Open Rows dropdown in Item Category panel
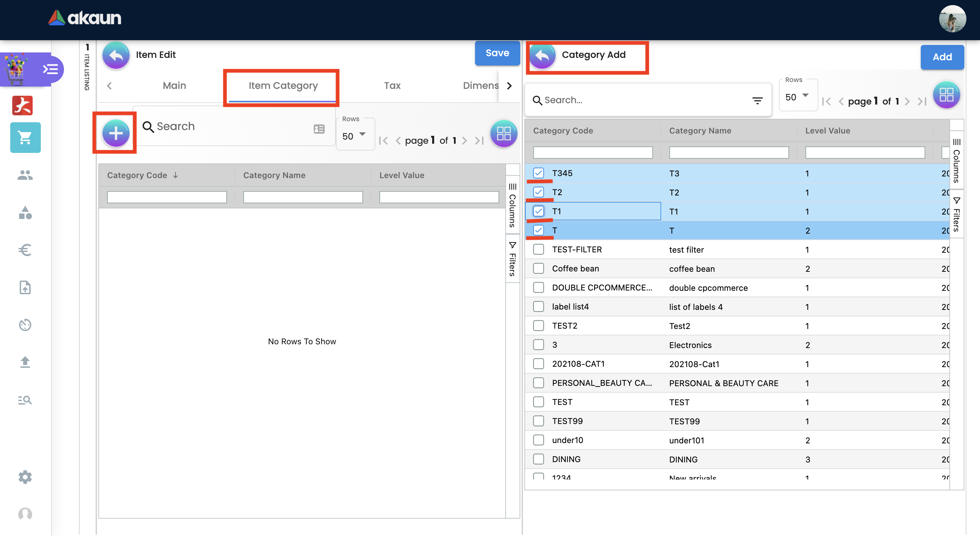980x536 pixels. [x=354, y=136]
